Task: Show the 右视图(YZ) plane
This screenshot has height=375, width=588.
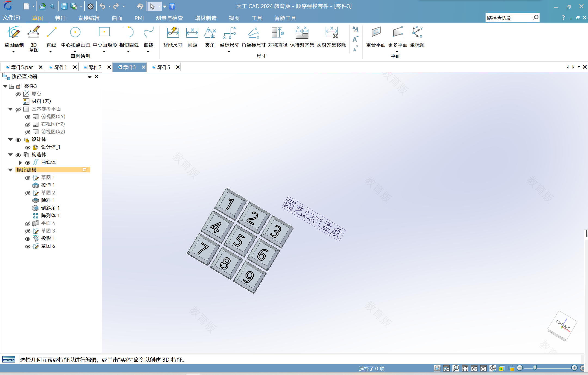Action: tap(27, 124)
